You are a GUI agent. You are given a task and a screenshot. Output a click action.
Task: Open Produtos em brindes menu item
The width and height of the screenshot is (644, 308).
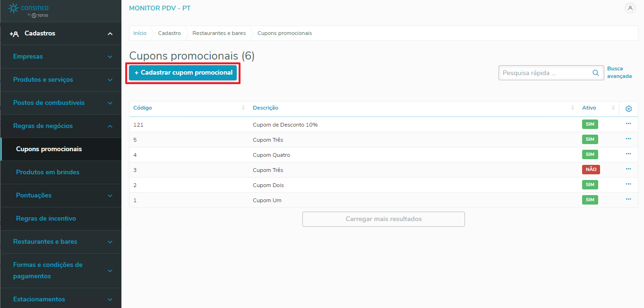point(48,172)
